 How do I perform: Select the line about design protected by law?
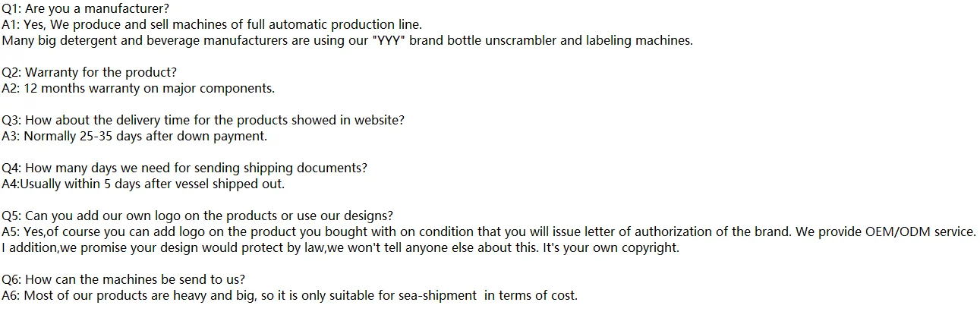pyautogui.click(x=340, y=248)
